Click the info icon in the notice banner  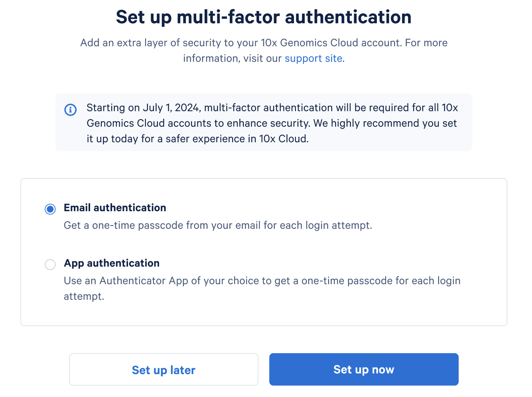[x=71, y=110]
